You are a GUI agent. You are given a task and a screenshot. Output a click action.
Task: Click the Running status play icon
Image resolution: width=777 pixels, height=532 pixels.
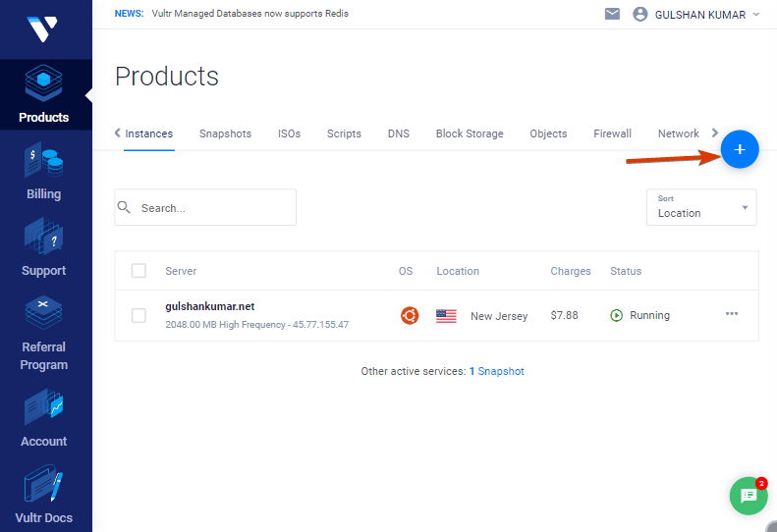(616, 315)
